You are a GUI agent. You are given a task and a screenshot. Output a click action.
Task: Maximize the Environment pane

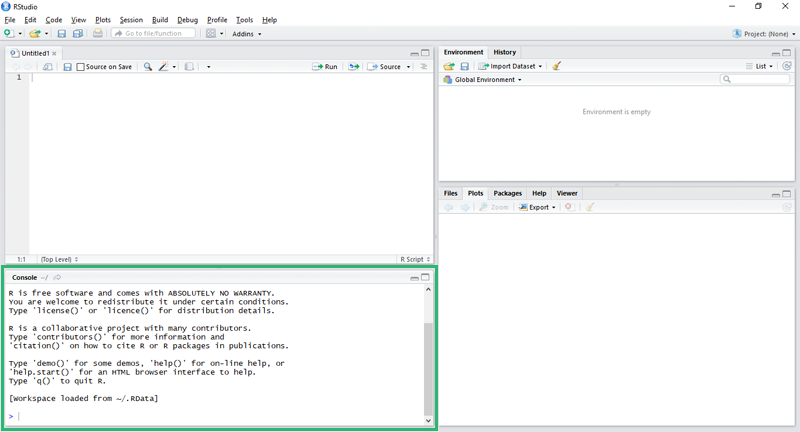click(x=786, y=53)
